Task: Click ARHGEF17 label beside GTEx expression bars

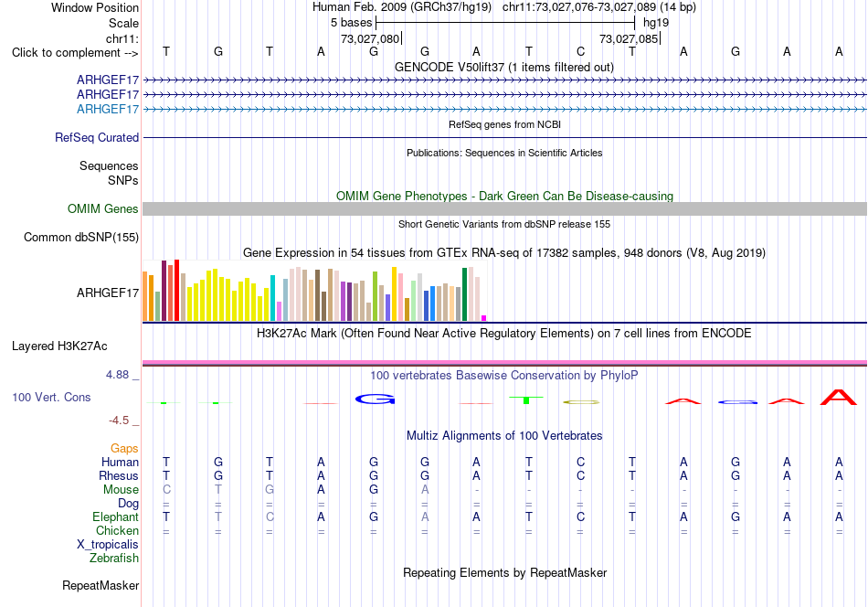Action: 108,293
